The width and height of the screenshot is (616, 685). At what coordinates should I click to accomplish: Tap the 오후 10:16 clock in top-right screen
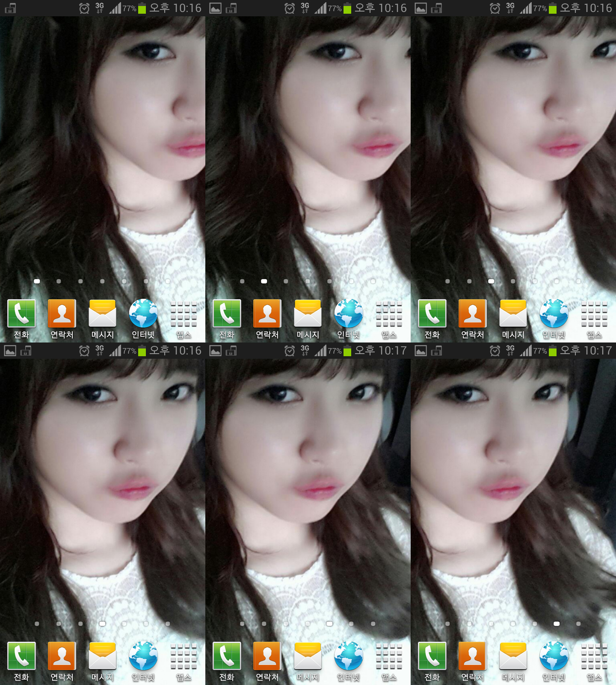click(x=586, y=8)
